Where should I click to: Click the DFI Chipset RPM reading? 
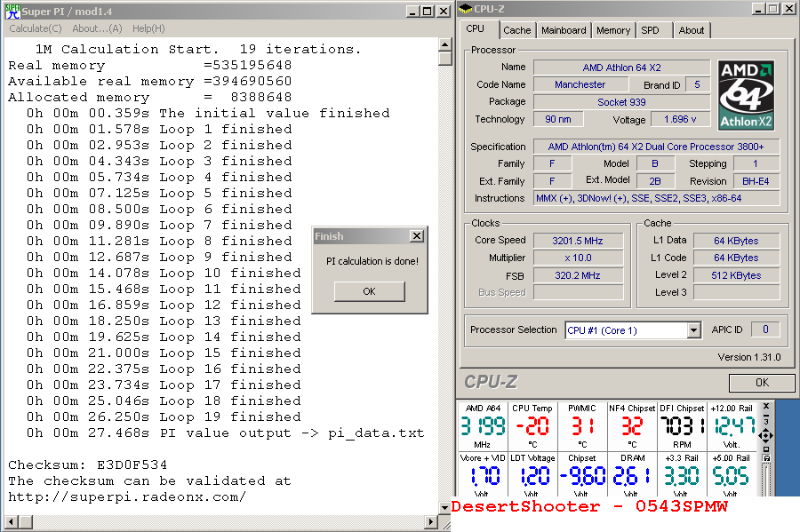[683, 426]
